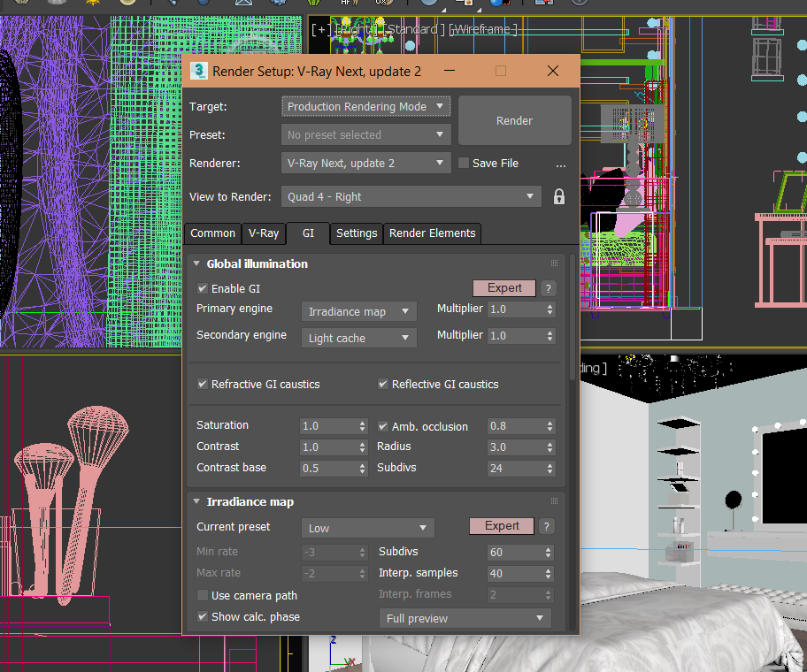
Task: Click the Primary engine Multiplier spinner arrows
Action: pyautogui.click(x=550, y=309)
